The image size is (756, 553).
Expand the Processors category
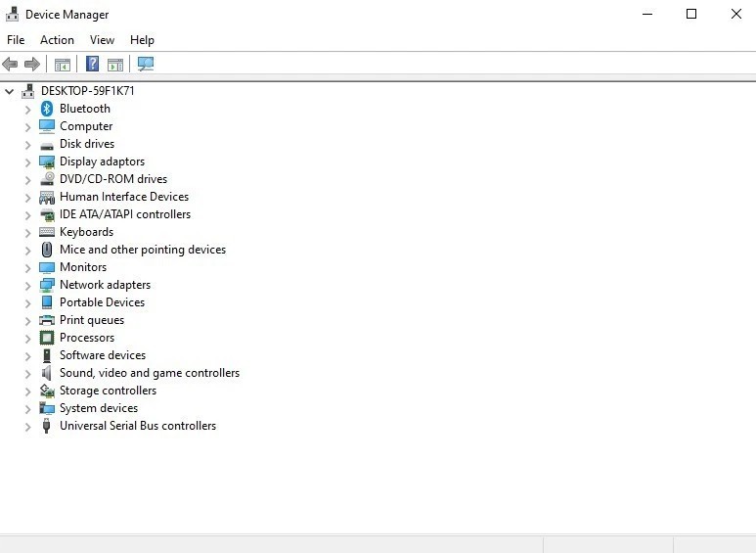[27, 339]
